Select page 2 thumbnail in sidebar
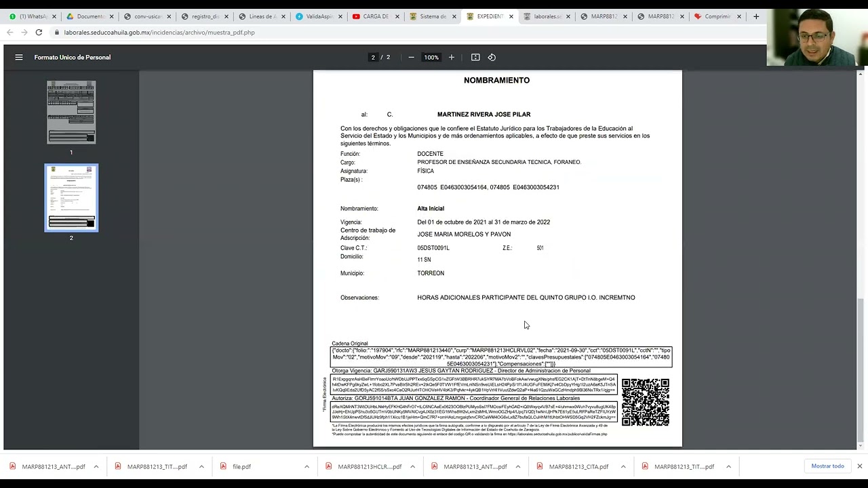This screenshot has width=868, height=488. click(x=71, y=198)
